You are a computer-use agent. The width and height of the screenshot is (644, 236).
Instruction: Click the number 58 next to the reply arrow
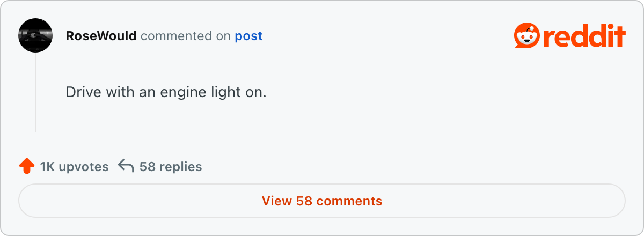pos(147,167)
